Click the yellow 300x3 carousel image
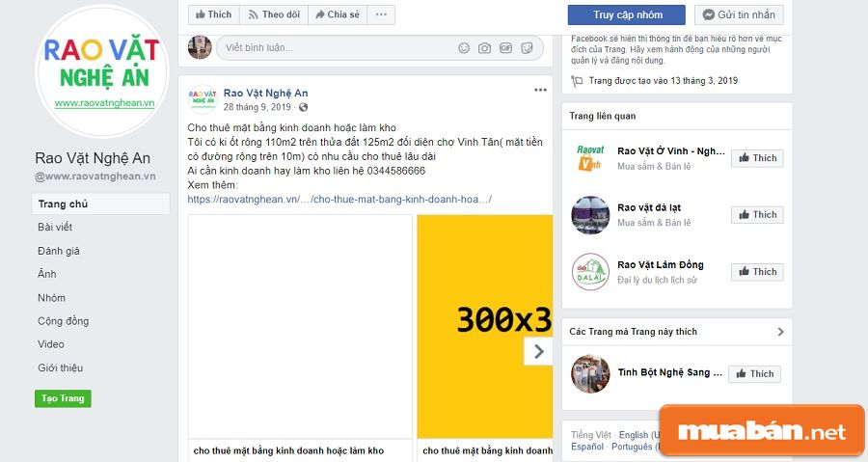Screen dimensions: 868x462 [x=485, y=326]
